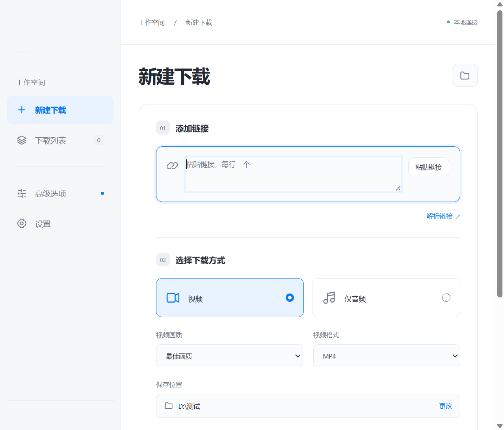The image size is (504, 430).
Task: Click the blue dot indicator on 高级选项
Action: coord(102,193)
